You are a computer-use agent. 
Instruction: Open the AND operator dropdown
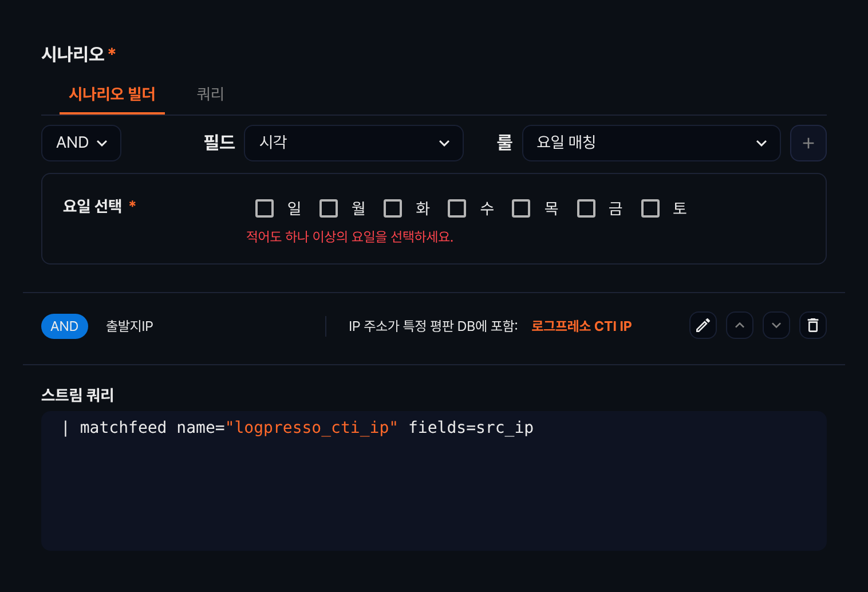pyautogui.click(x=81, y=143)
